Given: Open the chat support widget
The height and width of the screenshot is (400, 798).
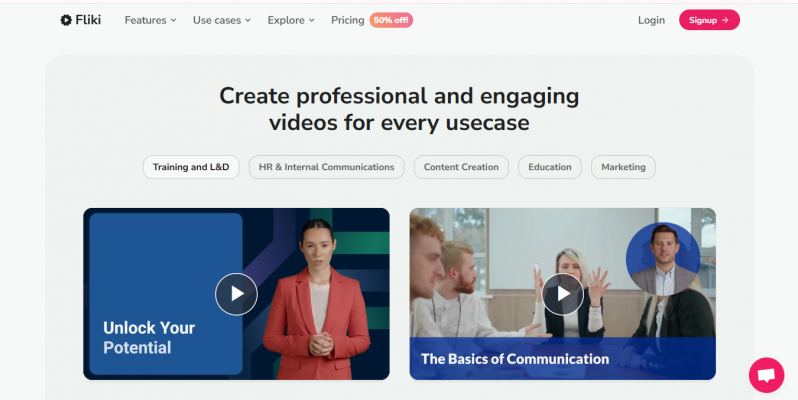Looking at the screenshot, I should [766, 375].
